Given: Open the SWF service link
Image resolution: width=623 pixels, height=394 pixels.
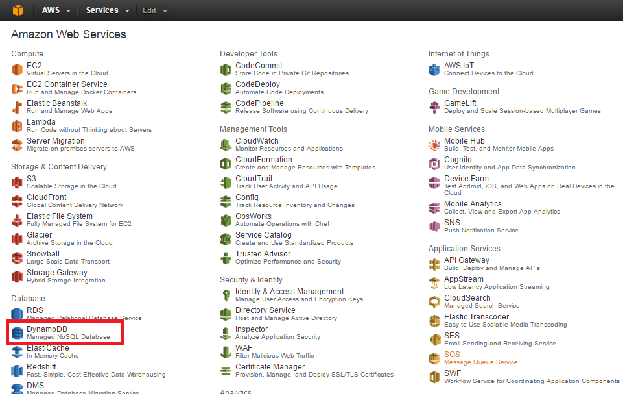Looking at the screenshot, I should 452,373.
